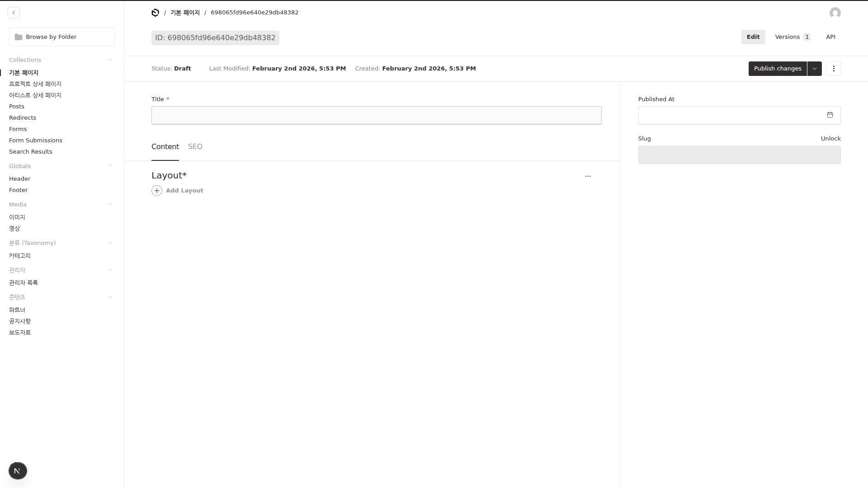The height and width of the screenshot is (488, 868).
Task: Open the Posts collection
Action: 17,107
